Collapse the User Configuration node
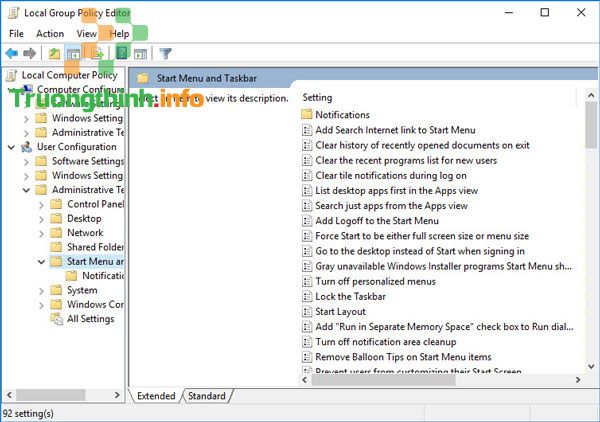This screenshot has height=422, width=600. coord(11,147)
